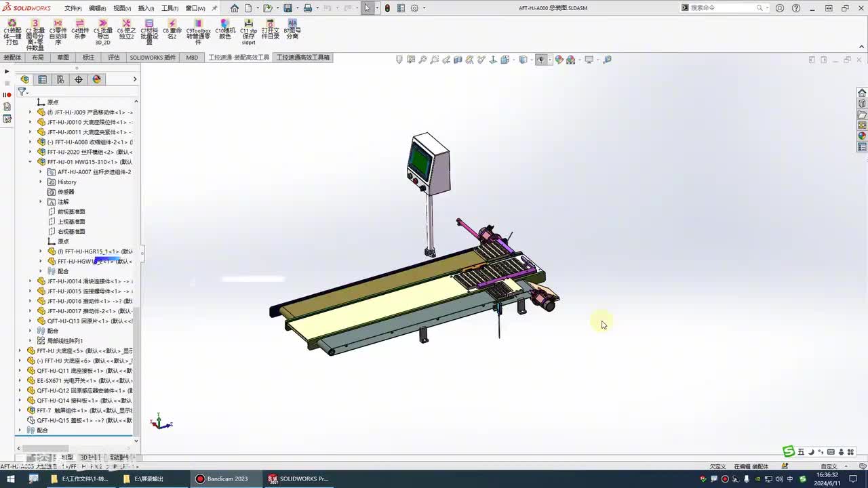Click the Edit Appearance color ball icon
Viewport: 868px width, 488px height.
click(x=559, y=60)
